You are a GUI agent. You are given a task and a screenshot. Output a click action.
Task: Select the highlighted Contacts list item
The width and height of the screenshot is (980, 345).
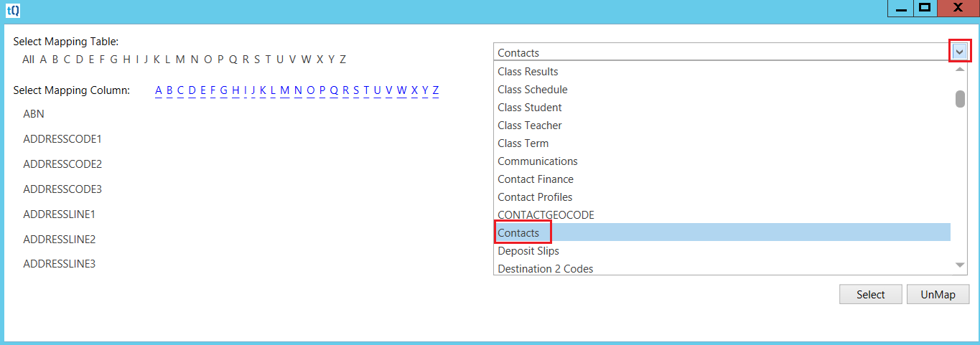722,232
